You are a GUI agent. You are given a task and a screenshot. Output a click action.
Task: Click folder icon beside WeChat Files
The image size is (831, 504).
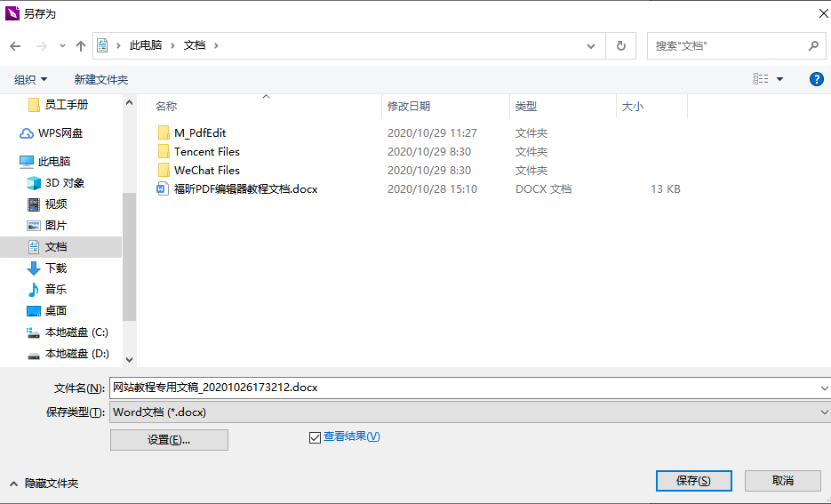click(x=164, y=170)
